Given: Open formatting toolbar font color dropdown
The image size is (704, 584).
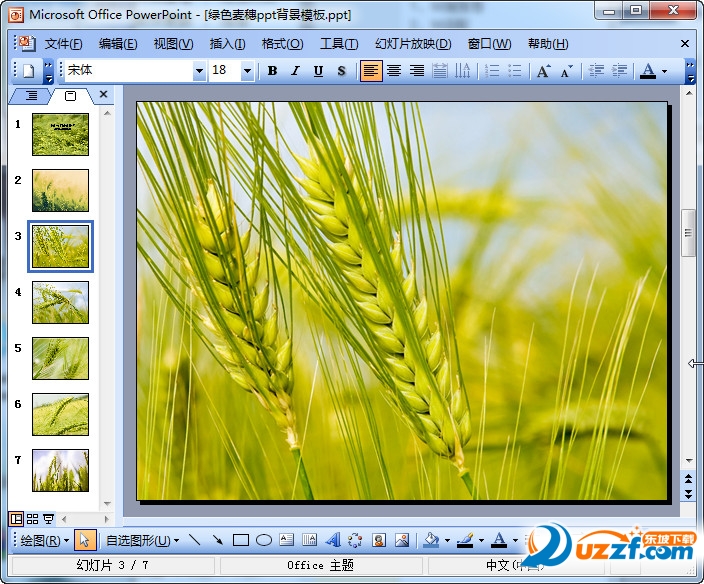Looking at the screenshot, I should pos(664,71).
